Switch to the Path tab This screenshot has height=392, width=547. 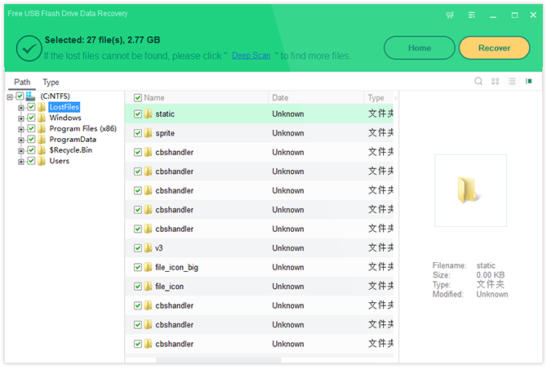point(22,82)
